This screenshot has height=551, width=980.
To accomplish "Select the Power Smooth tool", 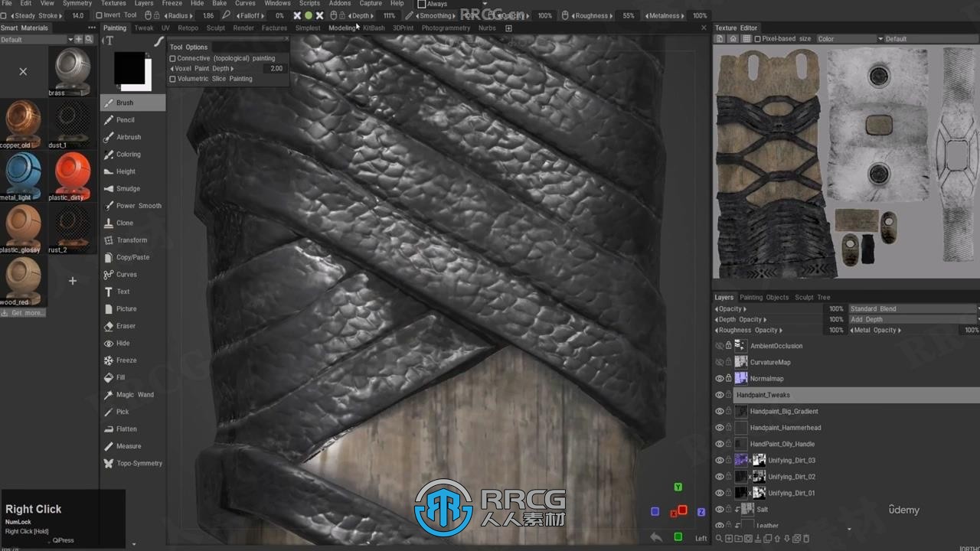I will [132, 206].
